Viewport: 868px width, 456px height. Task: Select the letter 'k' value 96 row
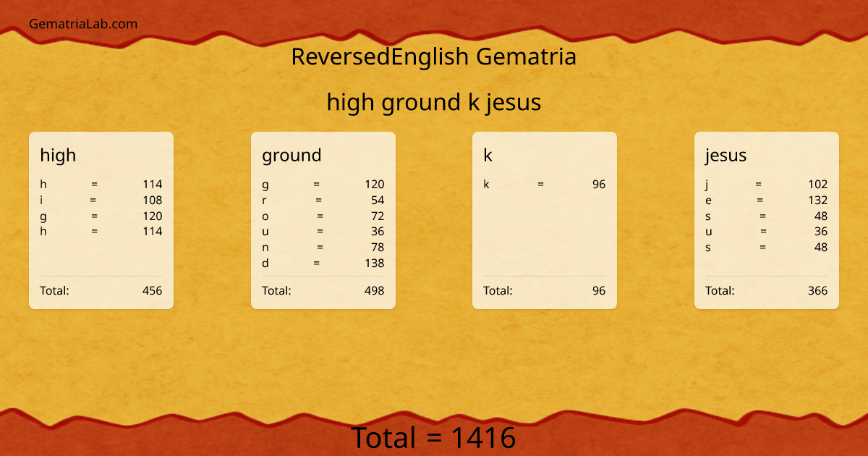coord(544,184)
